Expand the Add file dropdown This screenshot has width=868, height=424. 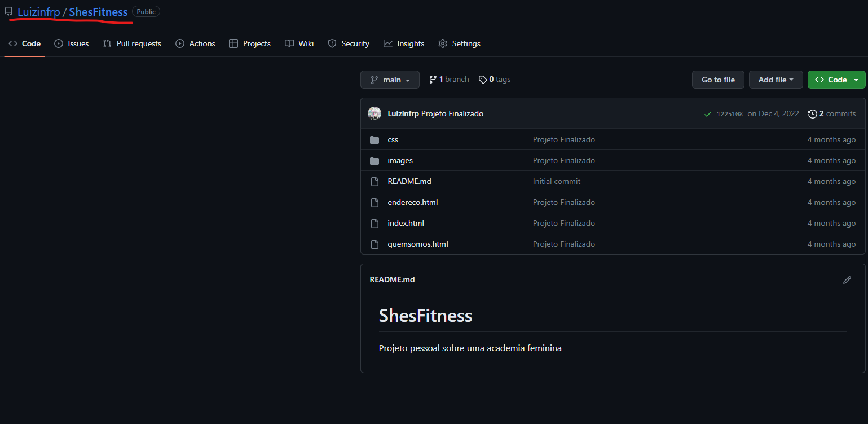point(776,80)
